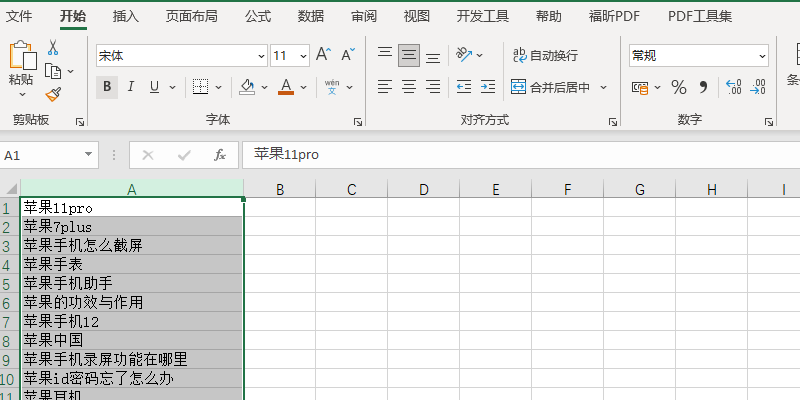The image size is (800, 400).
Task: Select the Format Painter brush
Action: click(53, 94)
